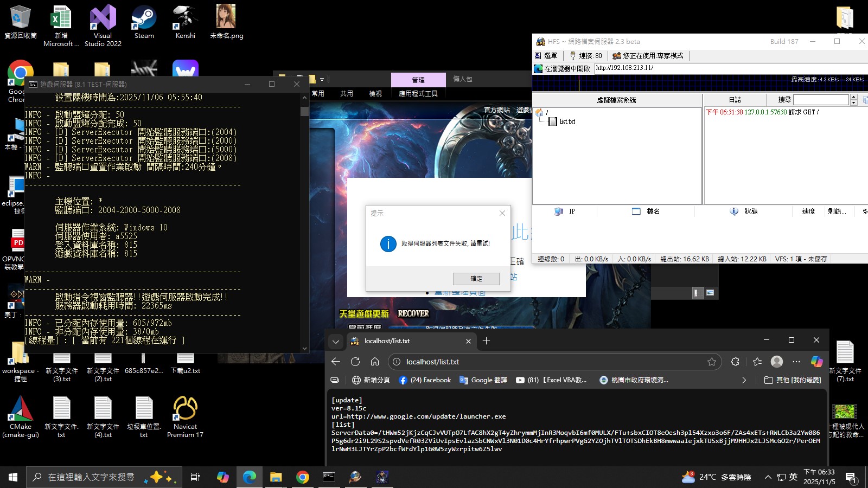
Task: Click the Windows Start button
Action: click(x=13, y=477)
